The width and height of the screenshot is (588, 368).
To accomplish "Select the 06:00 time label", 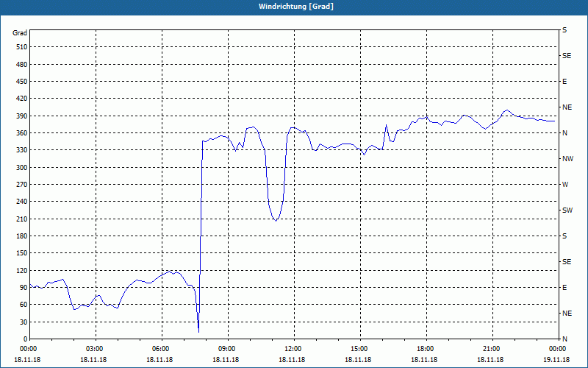I will click(162, 349).
